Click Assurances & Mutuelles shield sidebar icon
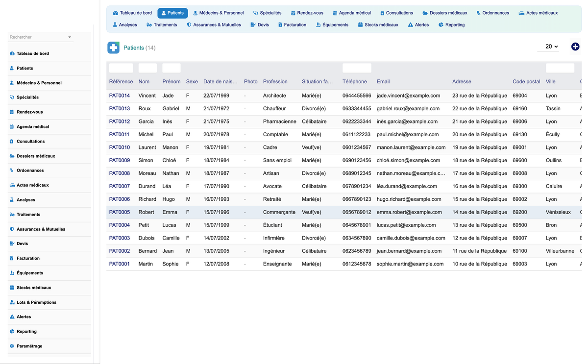588x364 pixels. pyautogui.click(x=12, y=229)
